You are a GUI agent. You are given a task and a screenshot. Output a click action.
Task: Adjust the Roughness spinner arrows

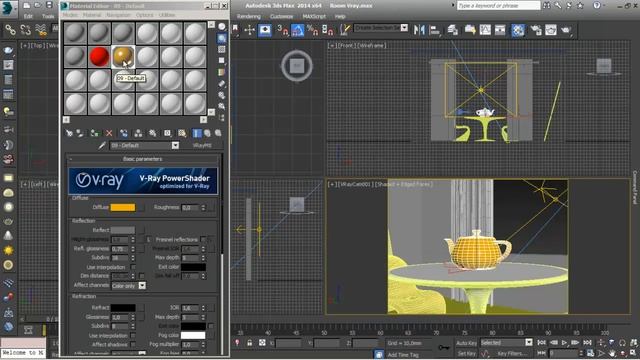pos(203,207)
